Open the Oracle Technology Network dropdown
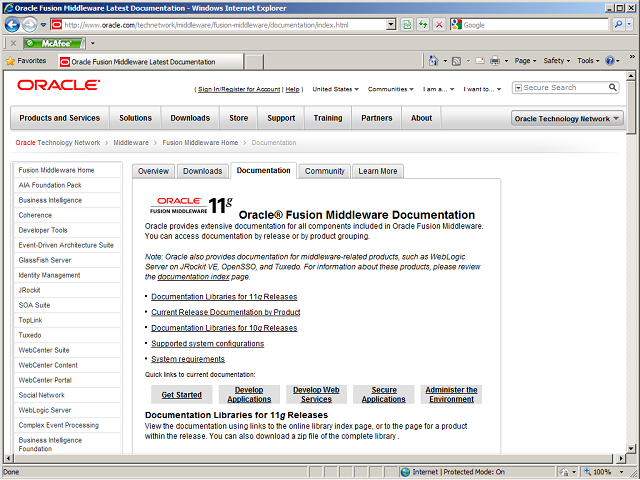This screenshot has width=640, height=480. [x=566, y=118]
